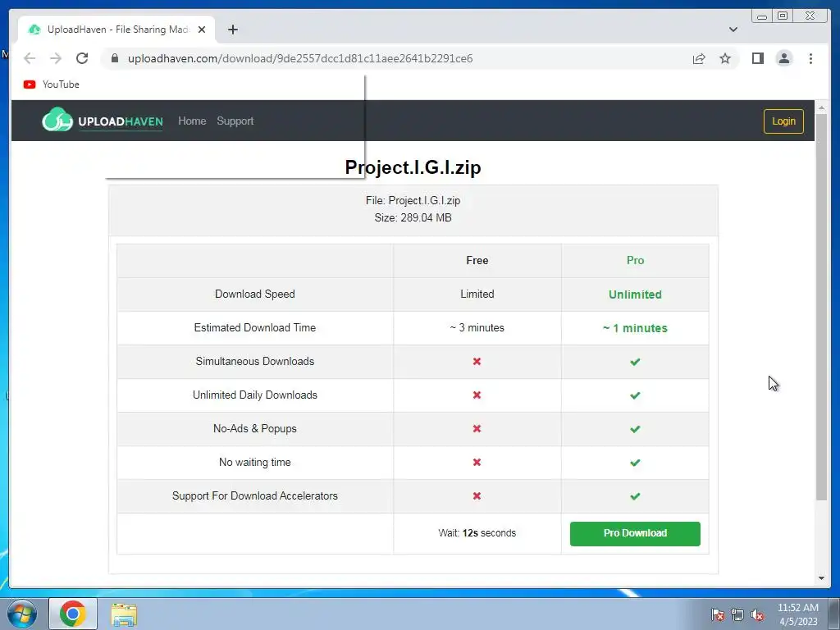840x630 pixels.
Task: Click the taskbar clock 11:52 AM
Action: [x=797, y=608]
